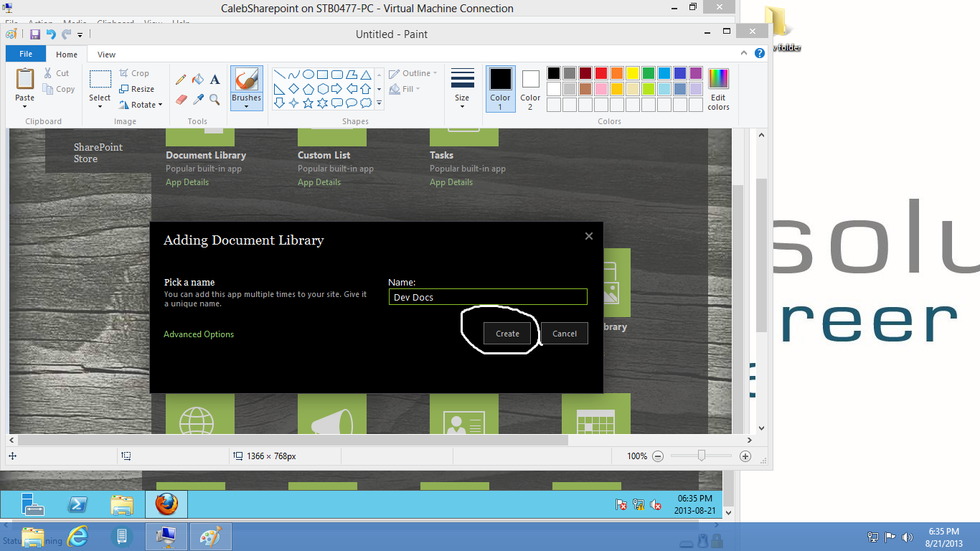The height and width of the screenshot is (551, 980).
Task: Click the Color 2 button
Action: point(530,89)
